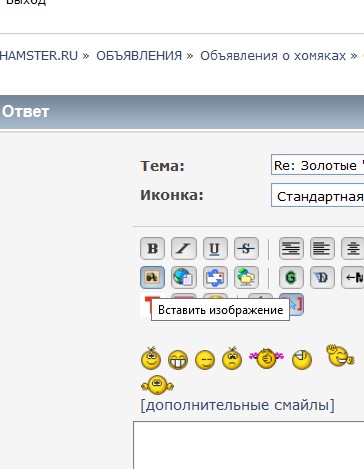Open the Иконка dropdown showing Стандартная

click(x=318, y=195)
